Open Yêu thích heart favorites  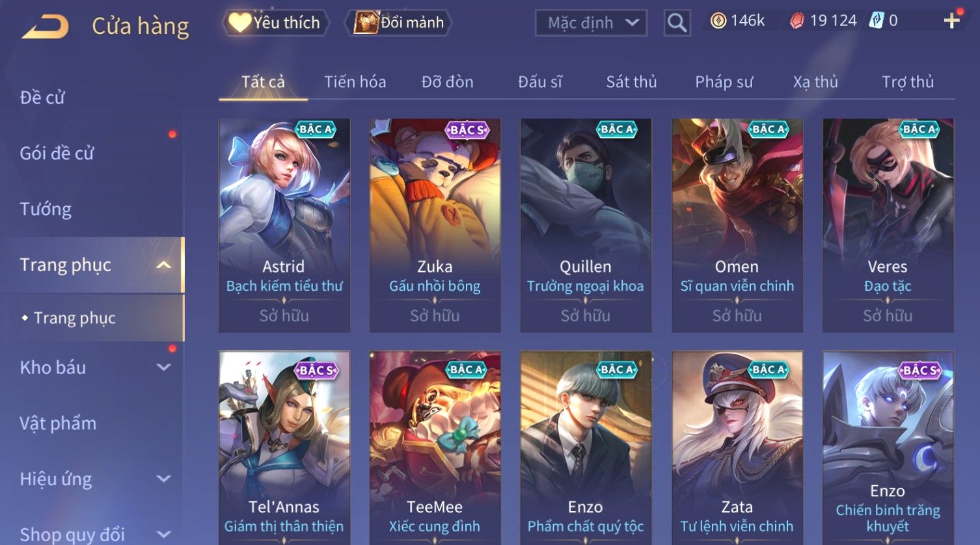[275, 23]
